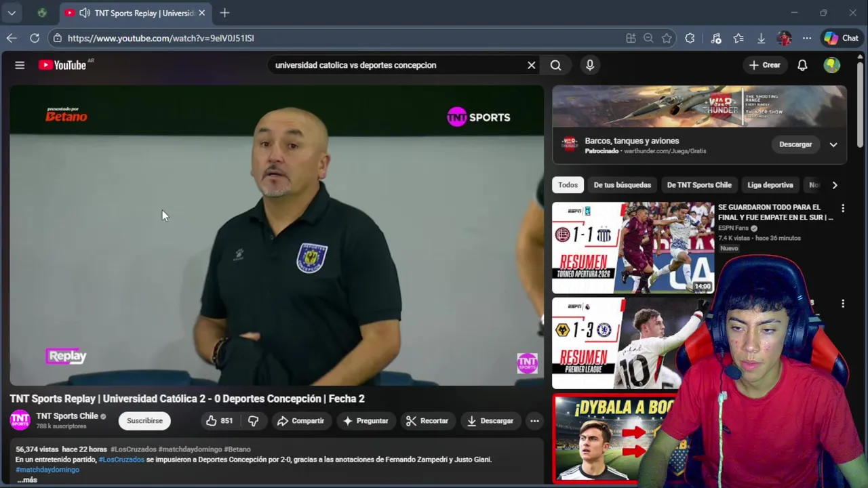Screen dimensions: 868x488
Task: Click the ad's Descargar button
Action: [x=795, y=144]
